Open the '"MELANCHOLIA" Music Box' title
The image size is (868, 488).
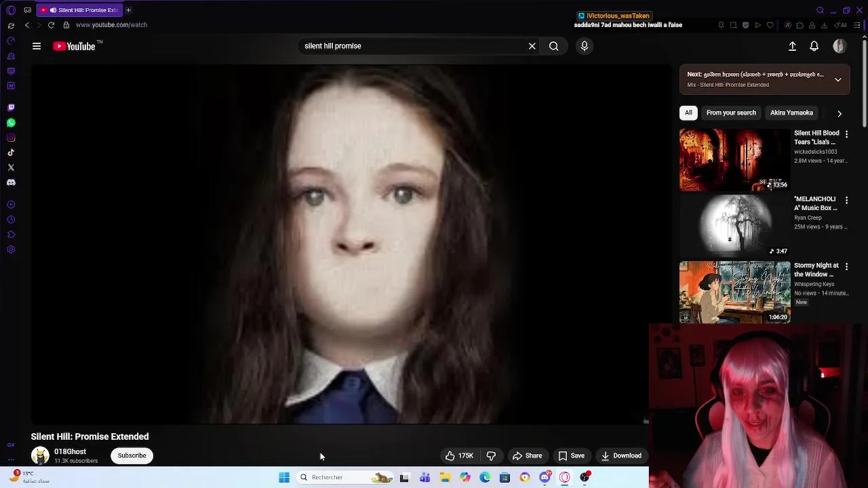click(x=816, y=203)
